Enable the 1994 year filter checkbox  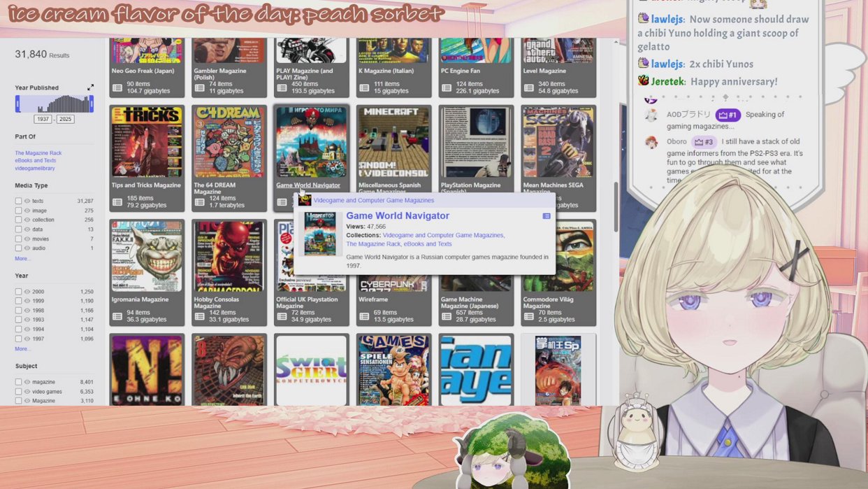coord(19,329)
